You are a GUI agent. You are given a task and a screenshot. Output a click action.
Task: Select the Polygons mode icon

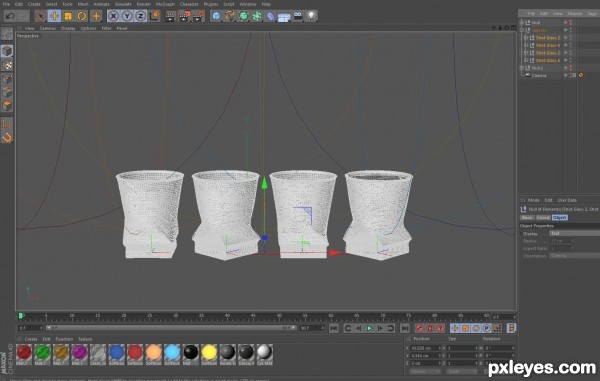click(x=7, y=106)
